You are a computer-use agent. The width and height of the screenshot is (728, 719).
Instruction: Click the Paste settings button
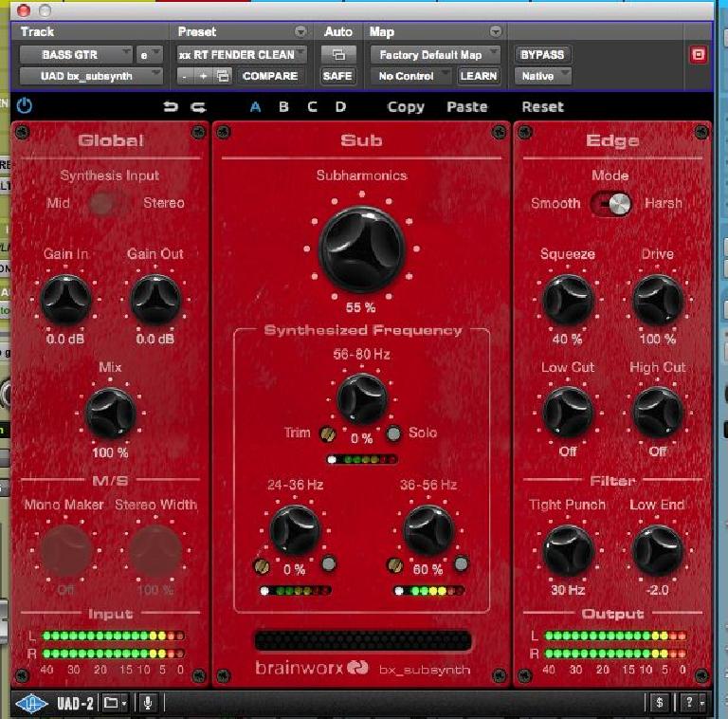coord(467,107)
